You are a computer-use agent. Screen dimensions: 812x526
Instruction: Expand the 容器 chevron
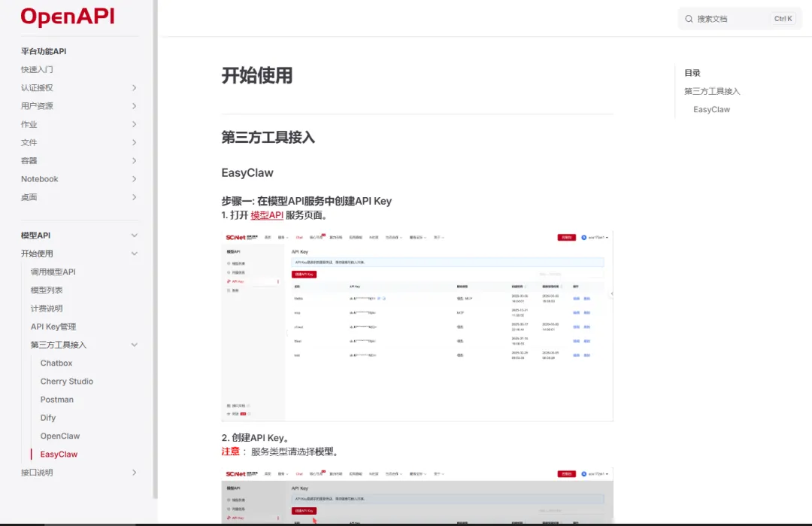point(134,160)
